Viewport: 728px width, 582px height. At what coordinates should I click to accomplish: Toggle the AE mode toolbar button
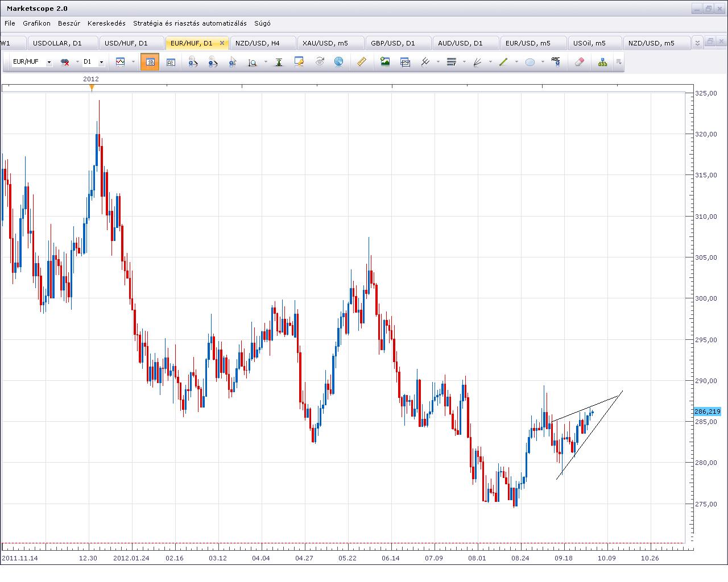point(171,62)
